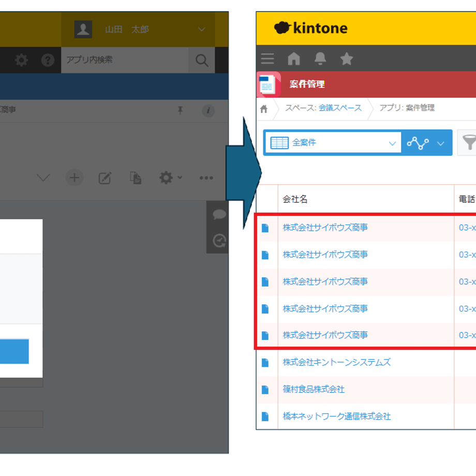Open the three-dot more options menu
Screen dimensions: 476x476
pos(206,178)
